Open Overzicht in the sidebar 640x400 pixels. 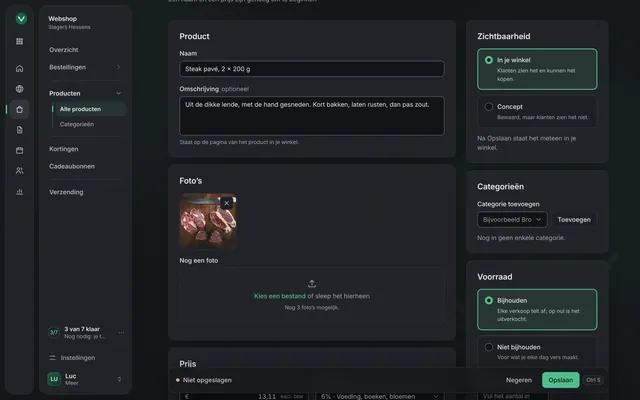[64, 50]
